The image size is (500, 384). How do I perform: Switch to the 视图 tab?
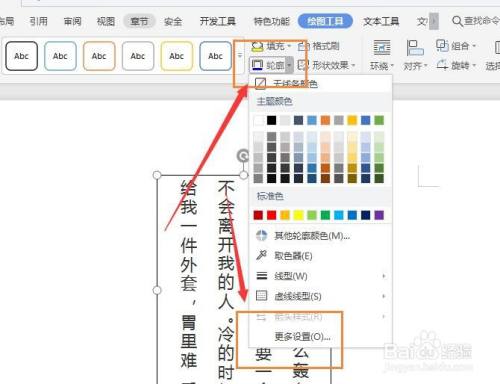(x=106, y=22)
